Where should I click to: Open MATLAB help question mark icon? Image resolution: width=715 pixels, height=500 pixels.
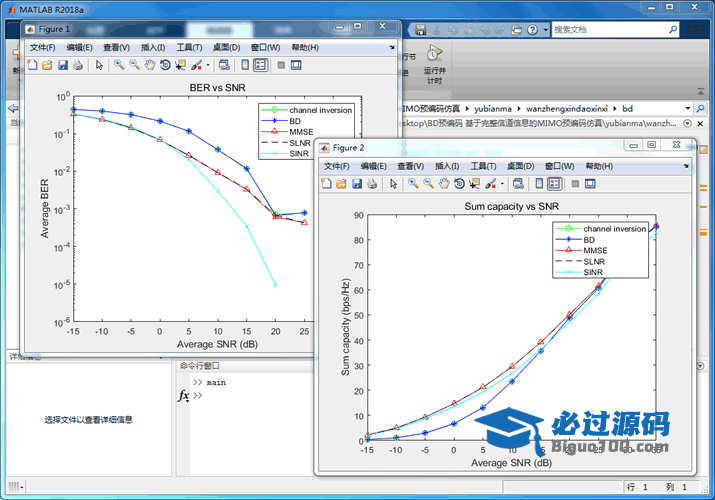(x=532, y=30)
